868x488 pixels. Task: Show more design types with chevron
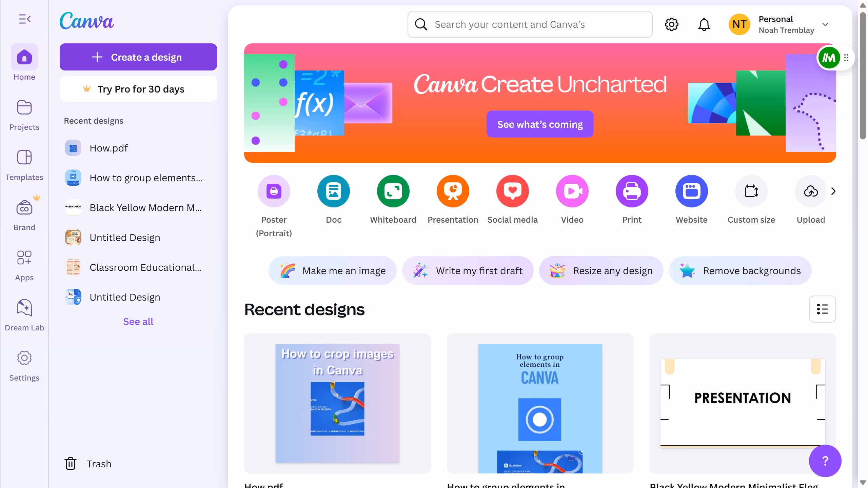tap(833, 191)
